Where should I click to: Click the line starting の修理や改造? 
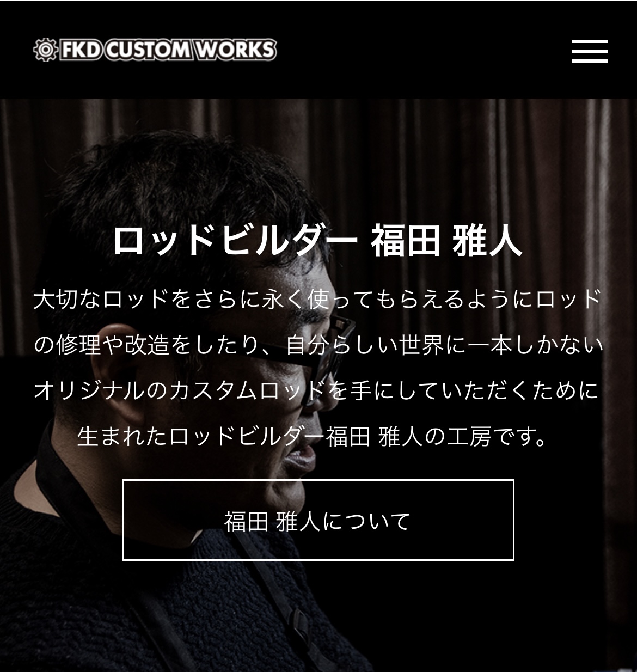click(x=318, y=345)
